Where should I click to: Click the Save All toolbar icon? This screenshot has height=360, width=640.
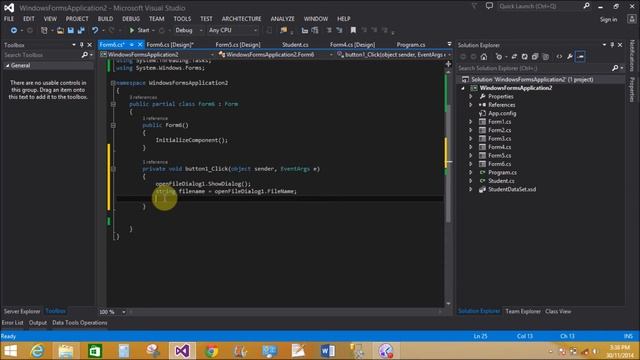pyautogui.click(x=81, y=30)
